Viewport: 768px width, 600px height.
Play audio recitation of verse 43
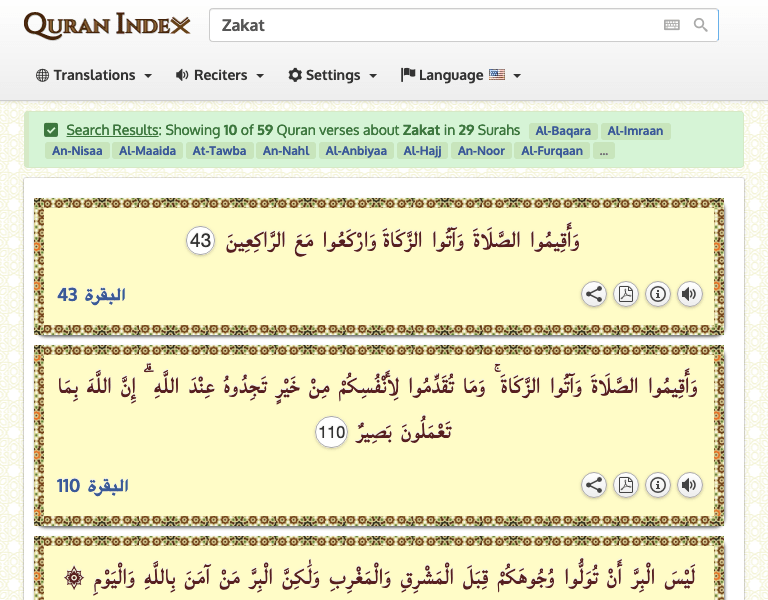pyautogui.click(x=689, y=294)
